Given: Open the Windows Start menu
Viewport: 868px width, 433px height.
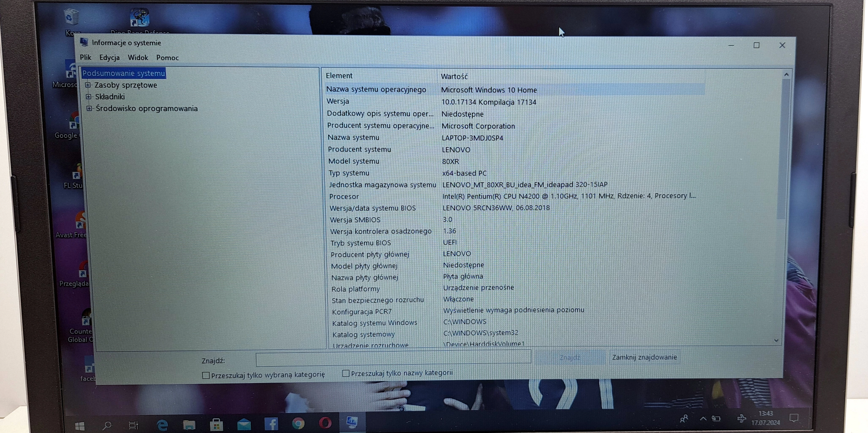Looking at the screenshot, I should click(x=80, y=426).
